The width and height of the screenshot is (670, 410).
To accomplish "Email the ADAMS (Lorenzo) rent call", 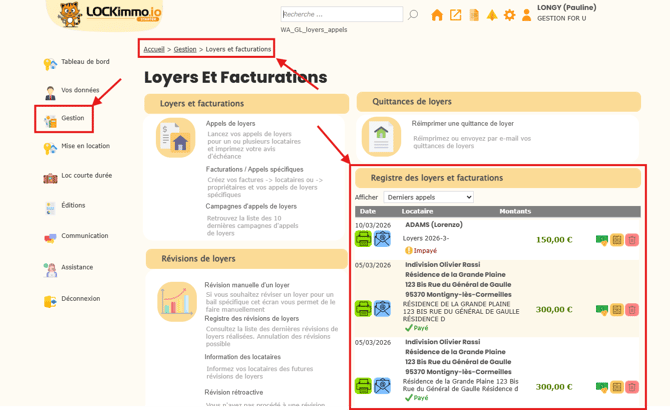I will (382, 239).
